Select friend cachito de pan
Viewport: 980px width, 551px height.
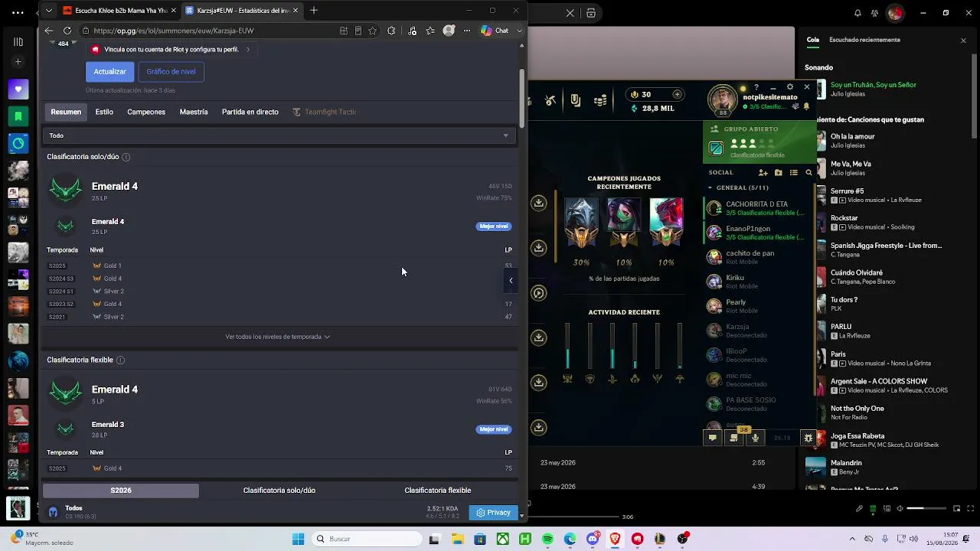coord(756,257)
